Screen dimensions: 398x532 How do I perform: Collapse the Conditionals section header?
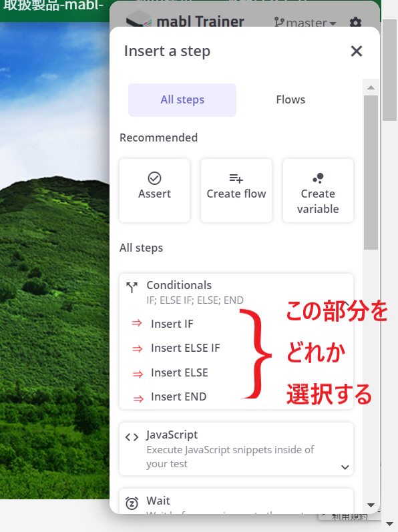(236, 292)
